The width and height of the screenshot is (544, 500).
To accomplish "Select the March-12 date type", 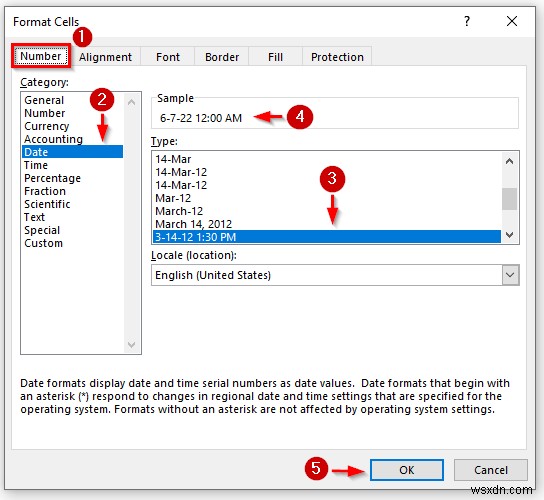I will click(327, 211).
